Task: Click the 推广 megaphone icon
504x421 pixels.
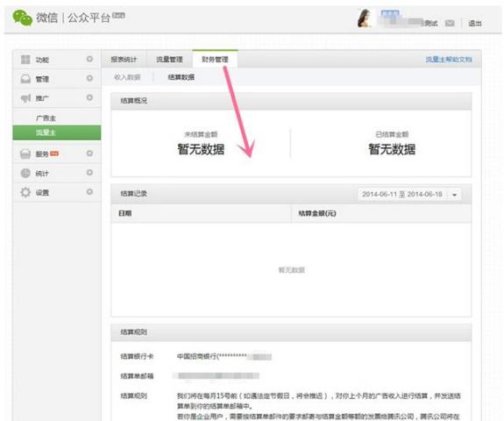Action: [25, 98]
